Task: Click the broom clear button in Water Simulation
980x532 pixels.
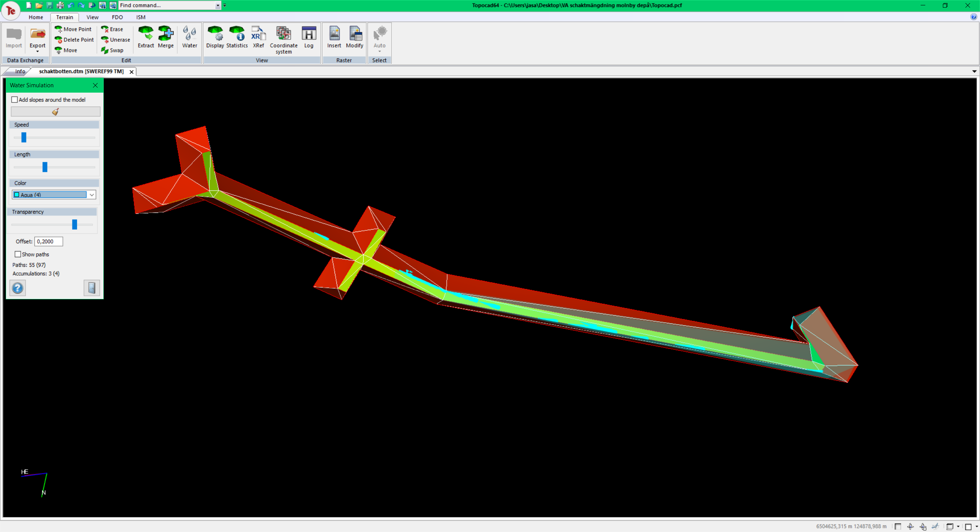Action: 56,111
